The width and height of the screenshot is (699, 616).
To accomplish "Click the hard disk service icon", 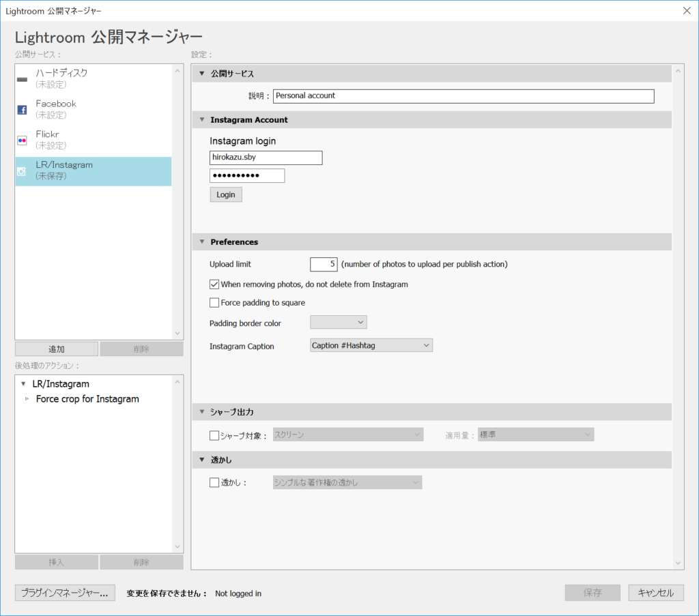I will 22,79.
